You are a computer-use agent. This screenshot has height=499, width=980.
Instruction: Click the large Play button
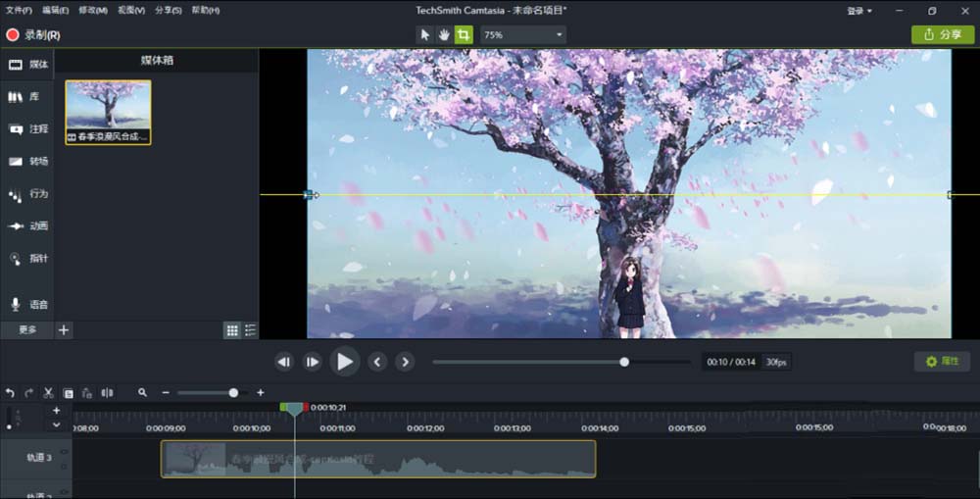tap(344, 362)
